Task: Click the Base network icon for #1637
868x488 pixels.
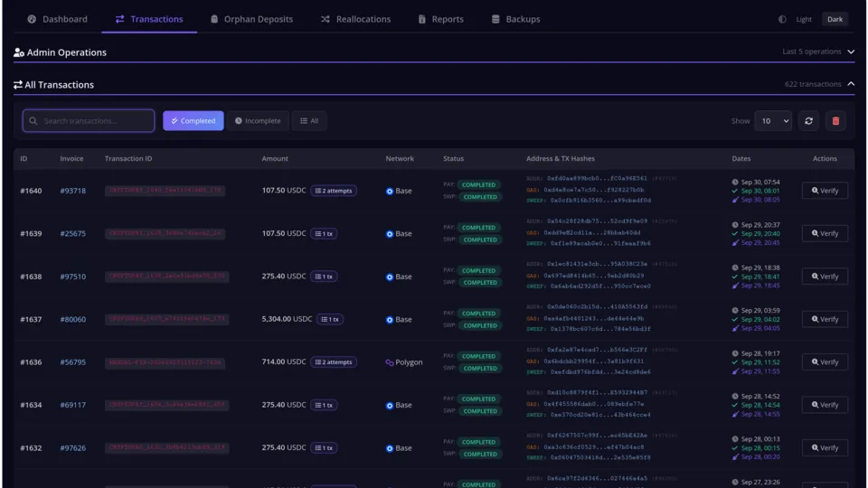Action: (x=390, y=320)
